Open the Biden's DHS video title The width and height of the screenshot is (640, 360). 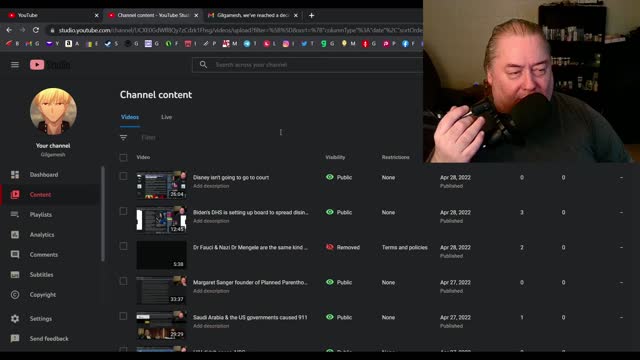(x=251, y=212)
